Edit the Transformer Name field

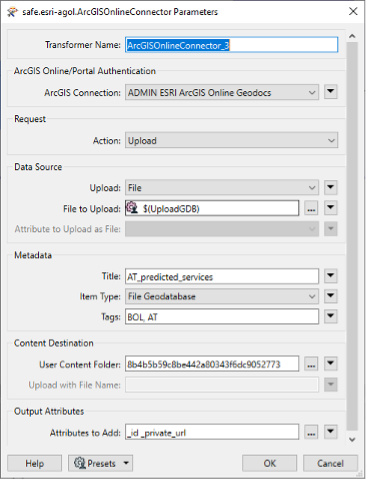(x=232, y=45)
